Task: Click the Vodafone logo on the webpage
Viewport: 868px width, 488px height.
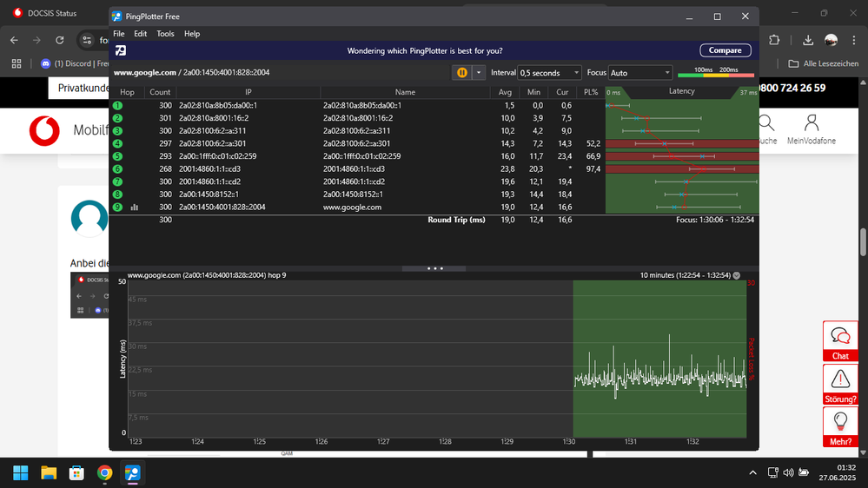Action: tap(44, 131)
